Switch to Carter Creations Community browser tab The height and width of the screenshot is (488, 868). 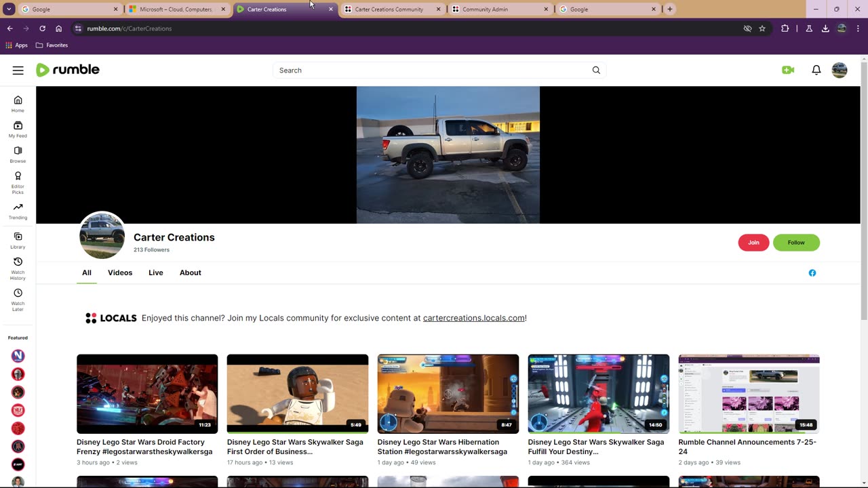coord(393,9)
